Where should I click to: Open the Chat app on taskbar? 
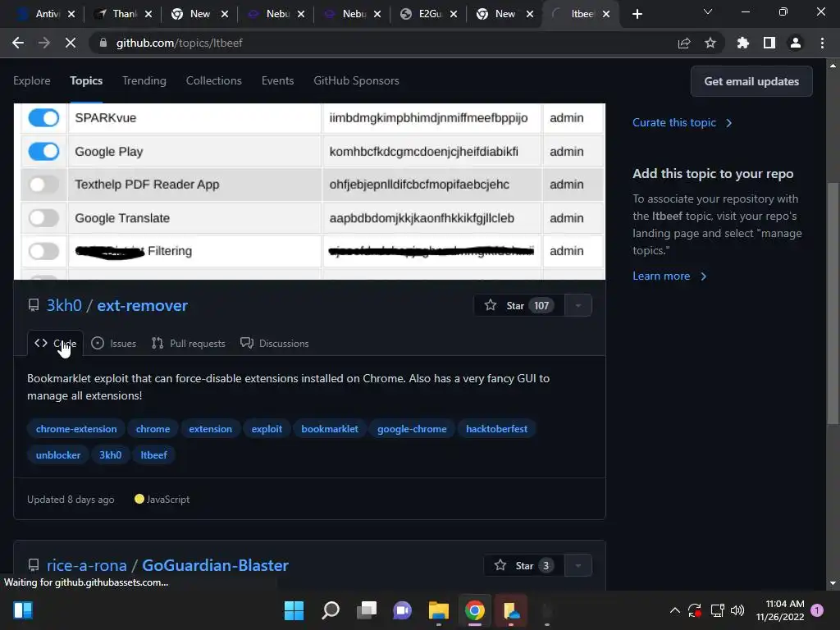point(402,610)
